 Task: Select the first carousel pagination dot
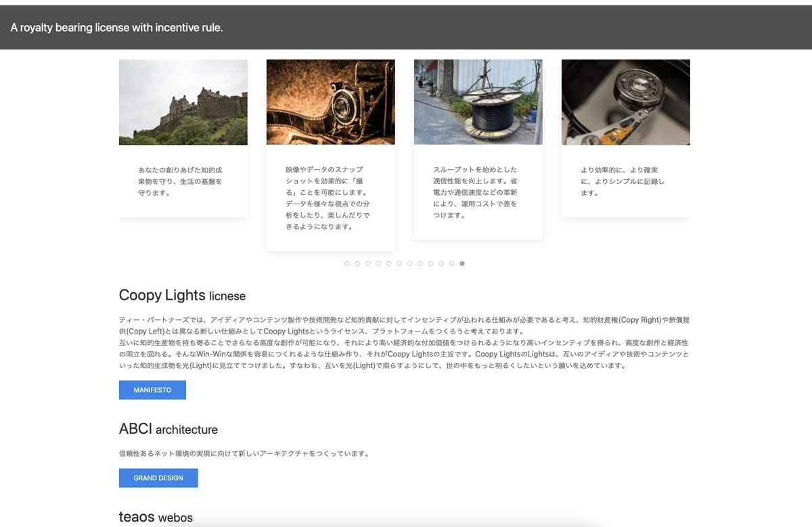pyautogui.click(x=347, y=264)
